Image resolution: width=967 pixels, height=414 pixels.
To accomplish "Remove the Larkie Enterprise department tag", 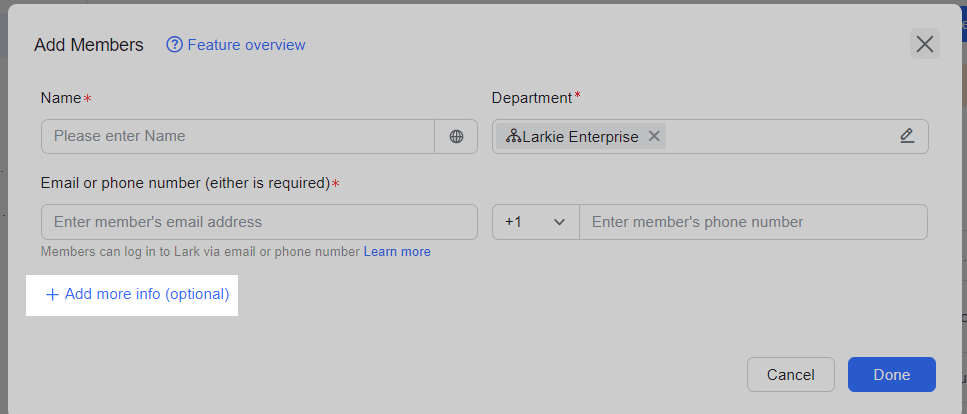I will coord(654,137).
